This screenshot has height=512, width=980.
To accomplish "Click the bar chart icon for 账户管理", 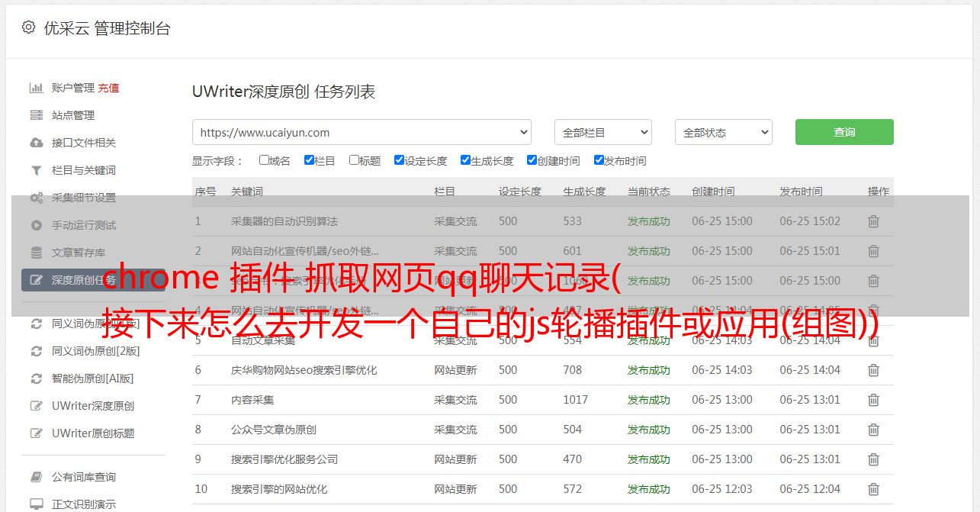I will 36,88.
